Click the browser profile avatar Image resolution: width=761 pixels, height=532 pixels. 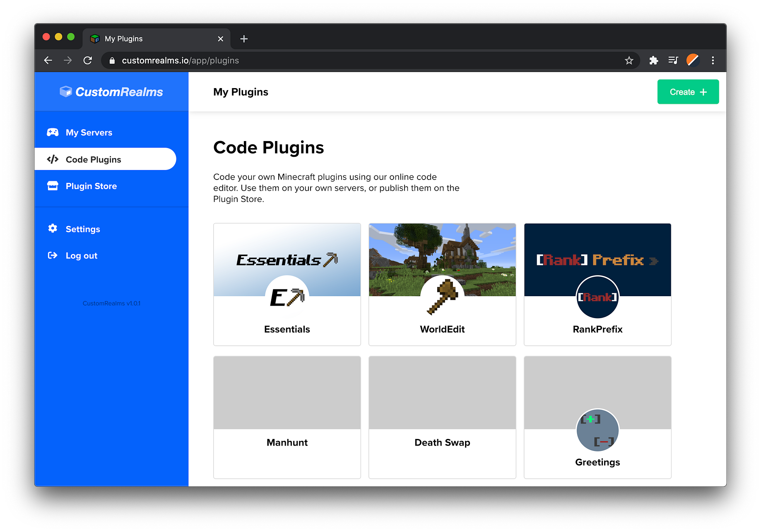coord(693,60)
